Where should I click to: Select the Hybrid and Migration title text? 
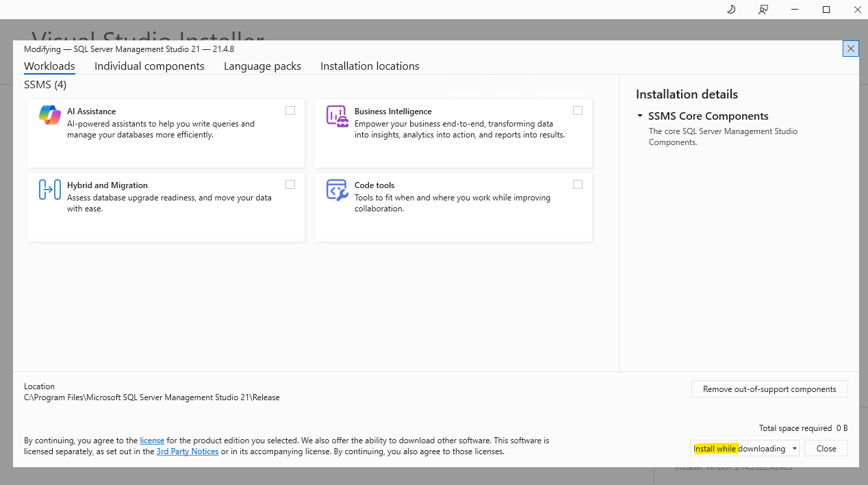coord(107,185)
